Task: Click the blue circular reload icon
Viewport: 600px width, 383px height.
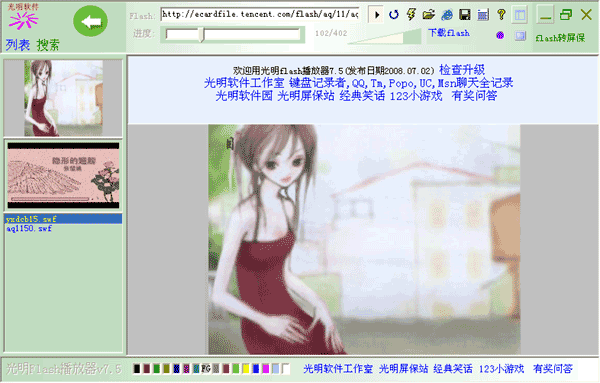Action: (x=393, y=15)
